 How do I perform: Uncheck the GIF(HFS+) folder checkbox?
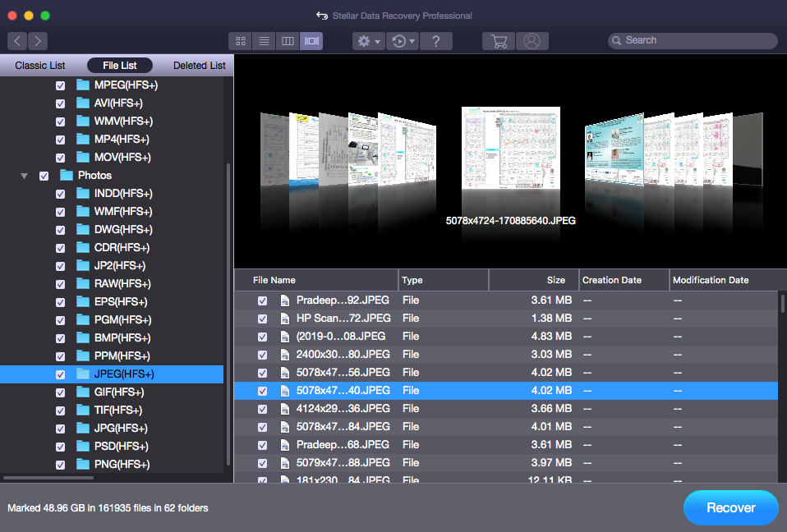(61, 392)
